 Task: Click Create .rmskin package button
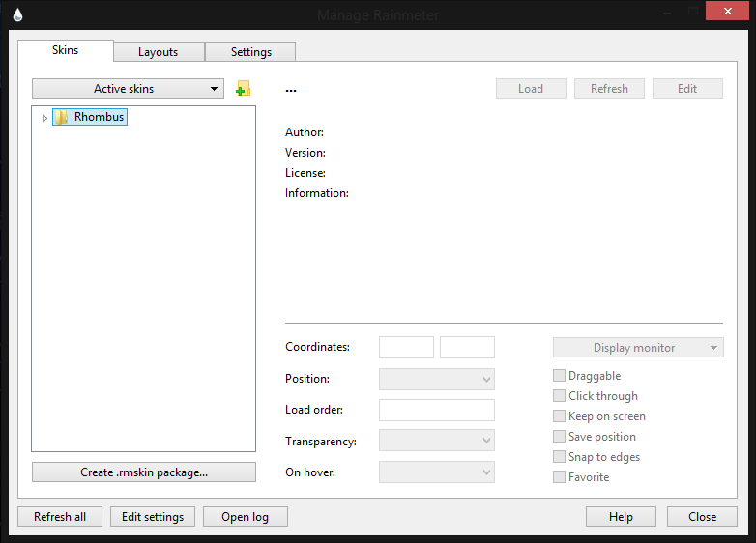(144, 472)
